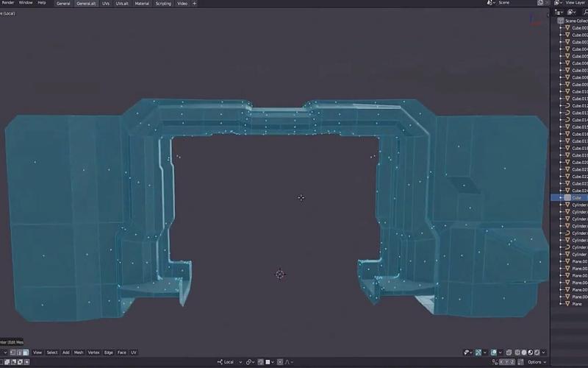Open the pivot point dropdown
This screenshot has height=368, width=588.
(x=251, y=362)
